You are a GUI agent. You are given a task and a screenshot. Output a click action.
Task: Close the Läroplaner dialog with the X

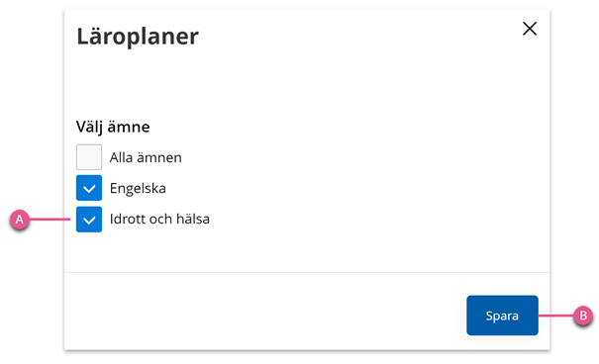pyautogui.click(x=530, y=29)
